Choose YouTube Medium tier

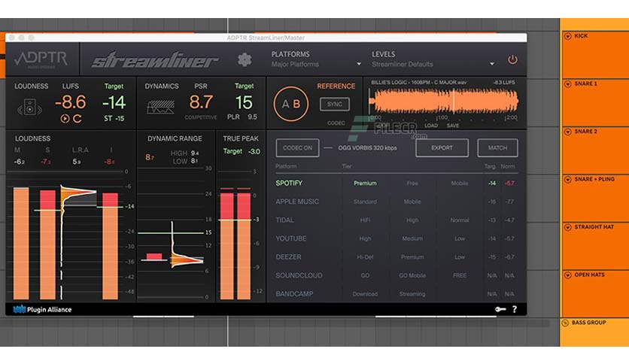click(412, 238)
